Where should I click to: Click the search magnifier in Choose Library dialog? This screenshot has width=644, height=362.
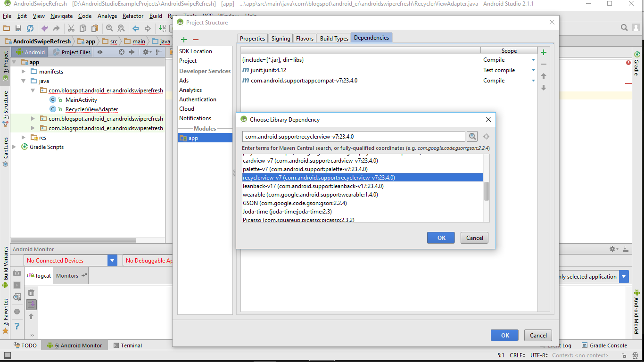pos(472,137)
